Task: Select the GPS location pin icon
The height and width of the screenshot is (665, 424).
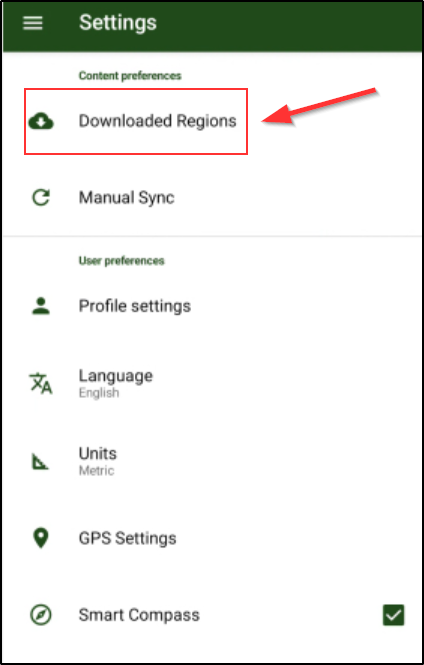Action: click(41, 538)
